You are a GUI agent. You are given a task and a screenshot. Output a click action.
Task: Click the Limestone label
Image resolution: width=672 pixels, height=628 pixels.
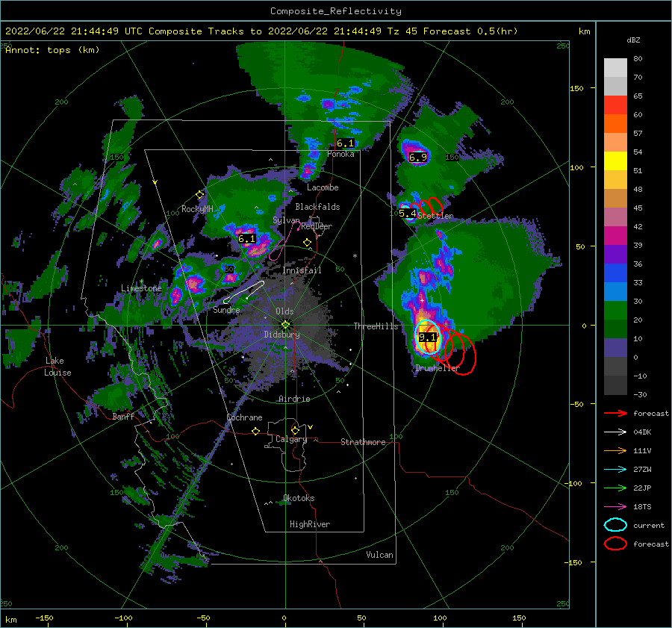click(141, 288)
